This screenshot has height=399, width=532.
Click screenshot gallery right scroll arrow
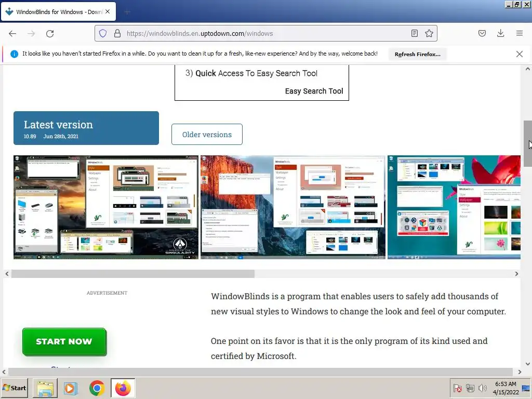[x=516, y=274]
